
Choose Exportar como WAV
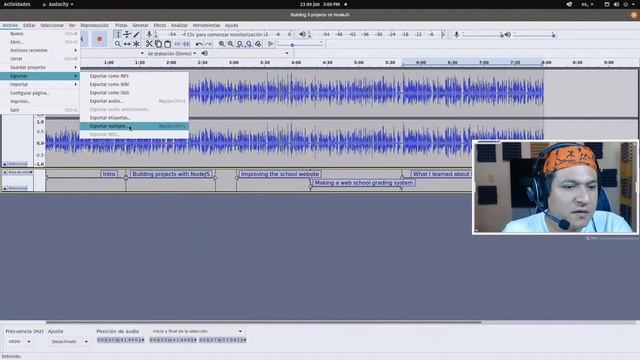[x=134, y=84]
